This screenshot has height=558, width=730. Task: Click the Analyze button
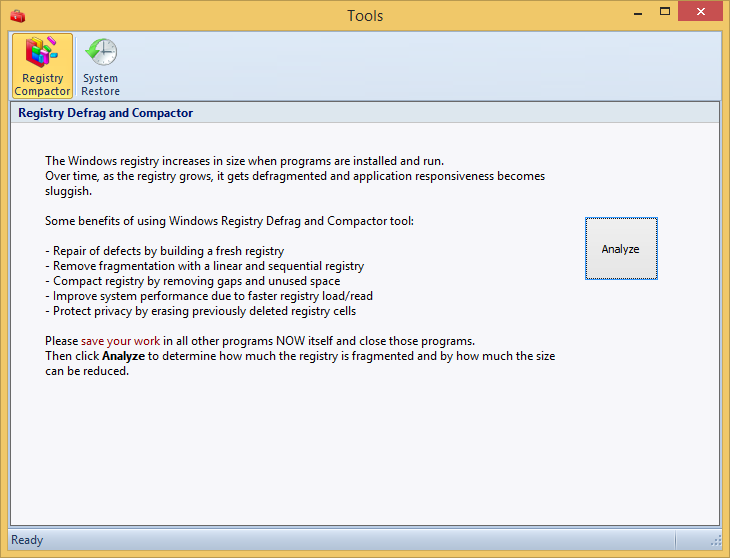click(621, 249)
